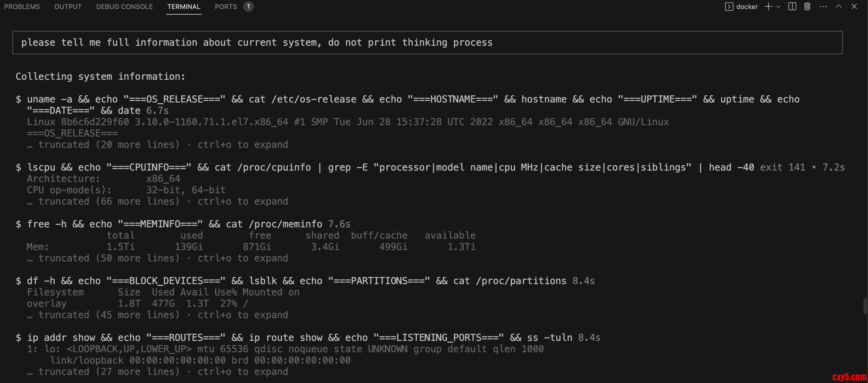Split the terminal pane
Viewport: 868px width, 383px height.
coord(792,7)
